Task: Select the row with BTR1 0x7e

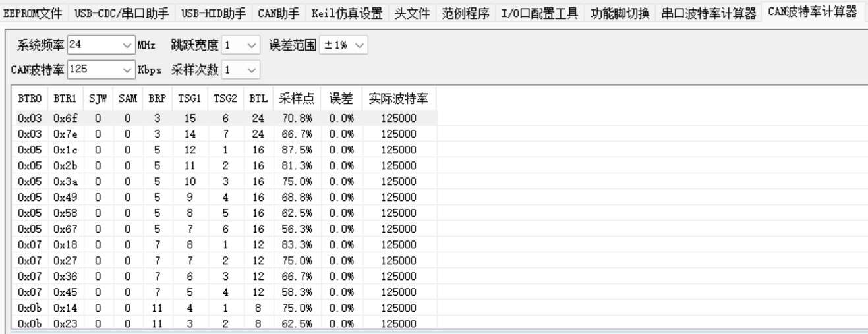Action: 225,134
